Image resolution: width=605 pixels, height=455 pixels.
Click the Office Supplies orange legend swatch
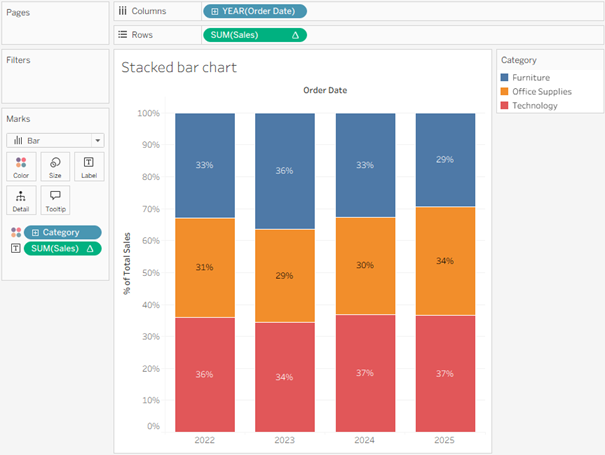pyautogui.click(x=505, y=91)
